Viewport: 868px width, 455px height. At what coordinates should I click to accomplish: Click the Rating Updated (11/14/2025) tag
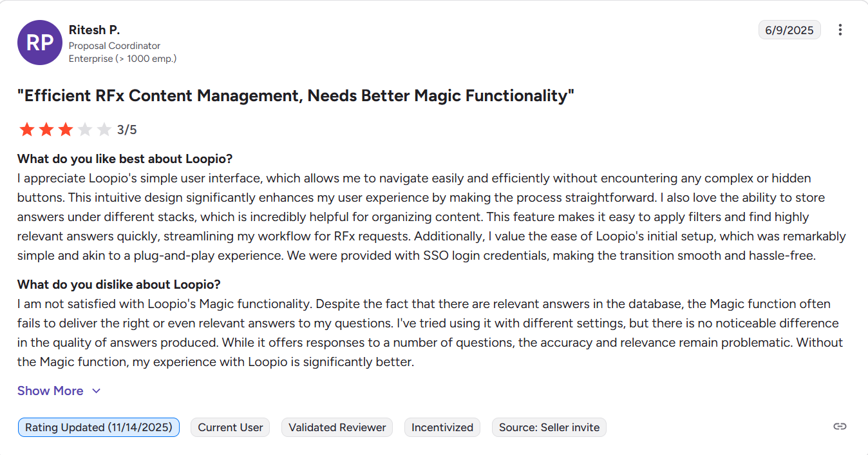99,427
